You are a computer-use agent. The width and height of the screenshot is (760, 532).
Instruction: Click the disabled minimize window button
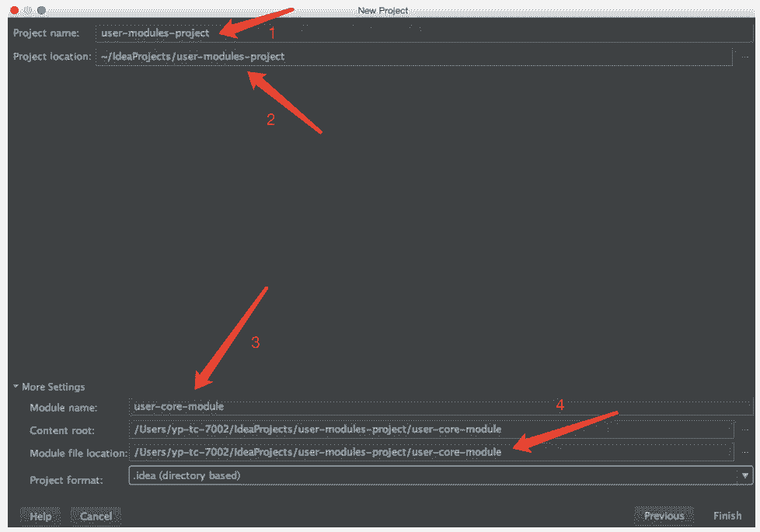[28, 10]
